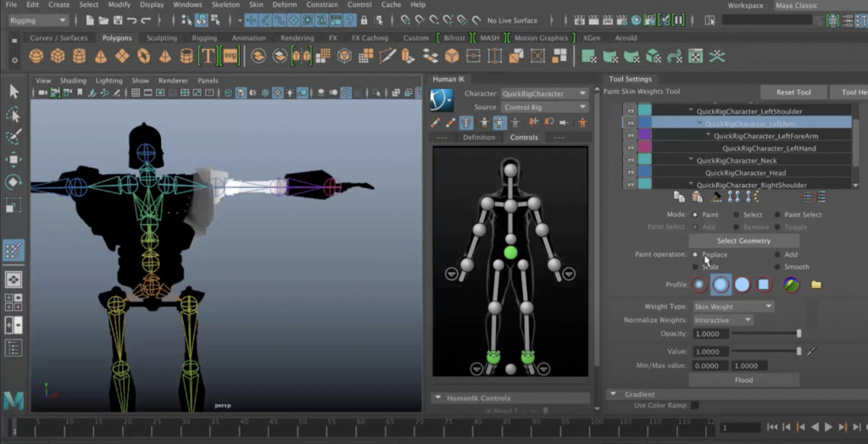Click the copy weights icon below influence list

point(679,196)
